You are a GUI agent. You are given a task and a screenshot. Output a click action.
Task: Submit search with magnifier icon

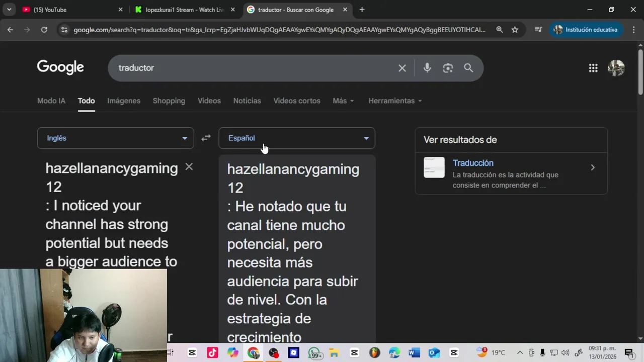468,68
